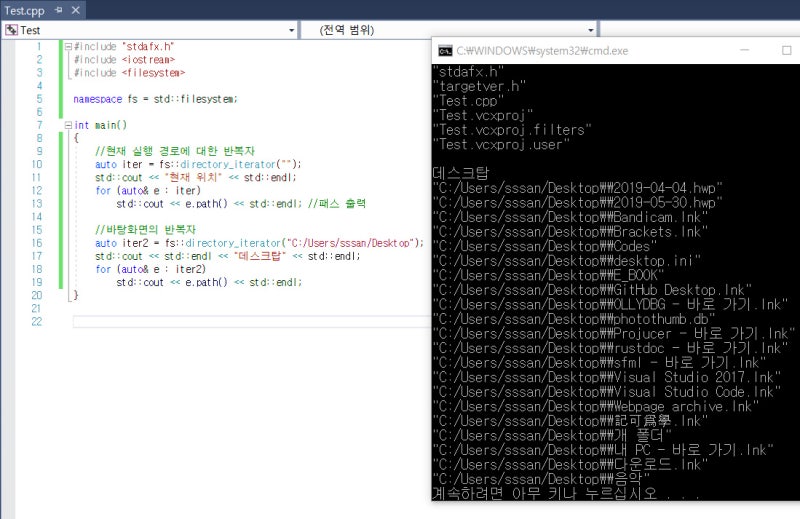This screenshot has height=519, width=800.
Task: Click line number 16 in the gutter
Action: 36,230
